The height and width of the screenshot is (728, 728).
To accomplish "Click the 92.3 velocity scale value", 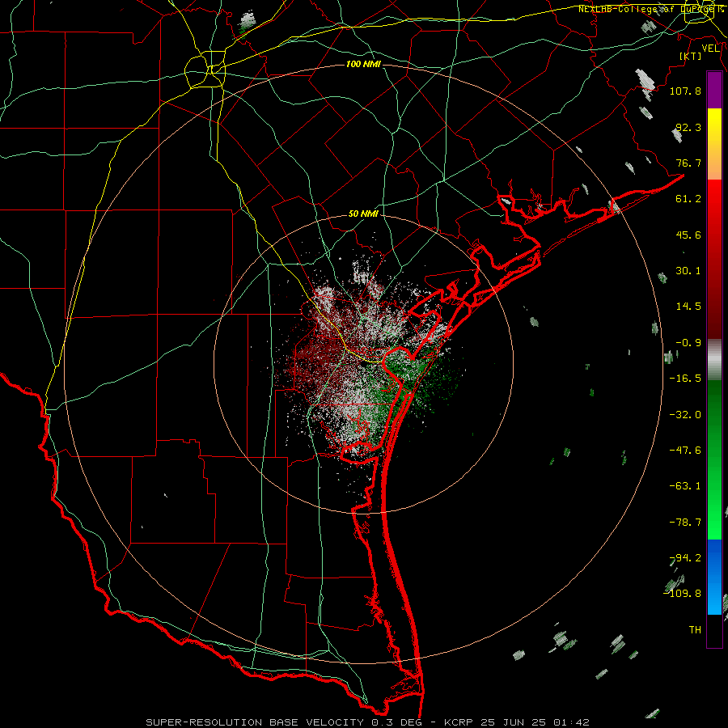I will (x=688, y=127).
